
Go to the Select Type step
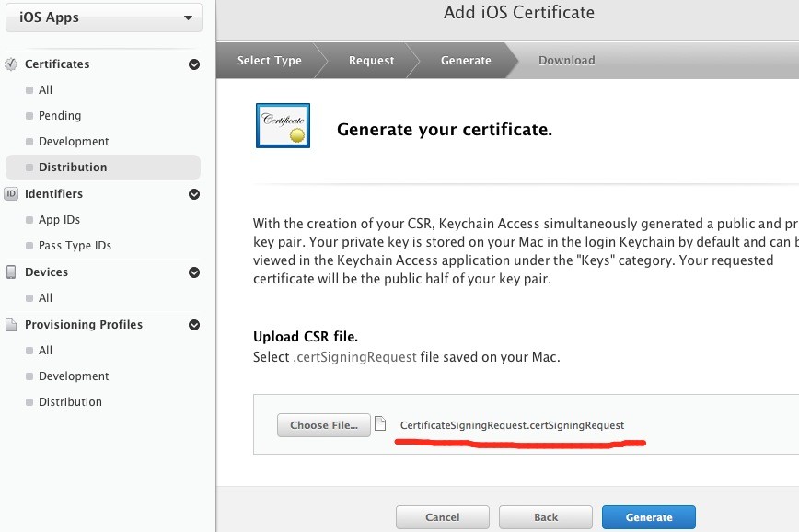pyautogui.click(x=270, y=60)
